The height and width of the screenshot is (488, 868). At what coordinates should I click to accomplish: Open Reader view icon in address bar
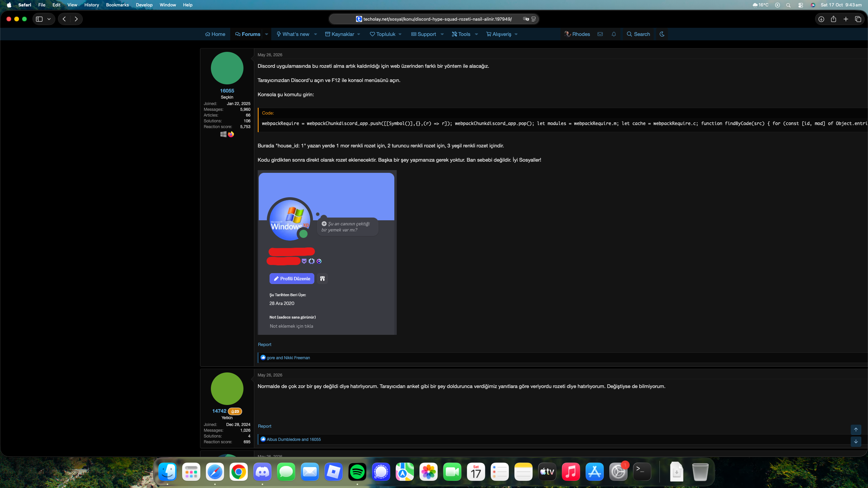point(534,19)
